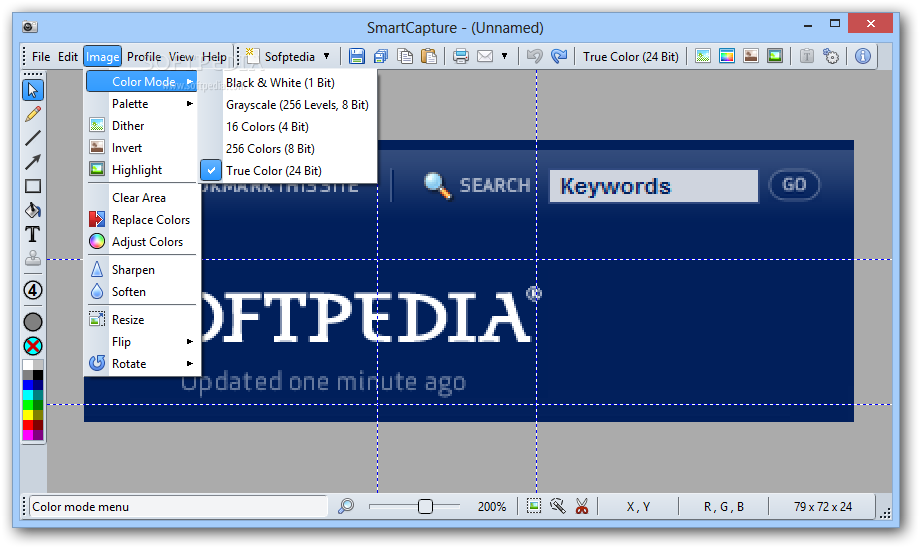
Task: Select the Rectangle shape tool
Action: pos(33,187)
